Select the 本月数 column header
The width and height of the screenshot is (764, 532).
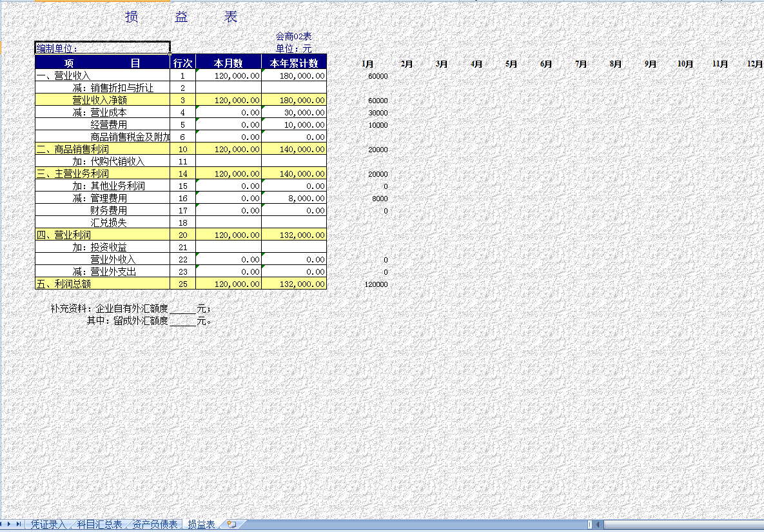228,63
